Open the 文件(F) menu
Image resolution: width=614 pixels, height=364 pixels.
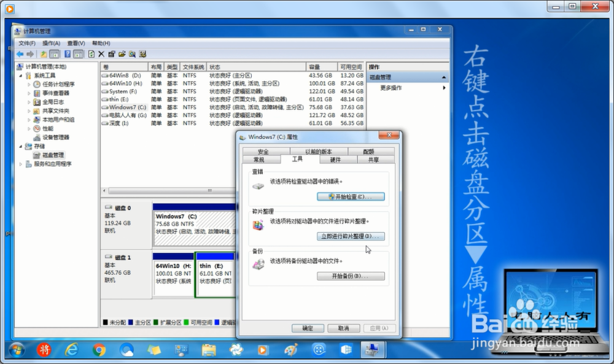coord(27,43)
